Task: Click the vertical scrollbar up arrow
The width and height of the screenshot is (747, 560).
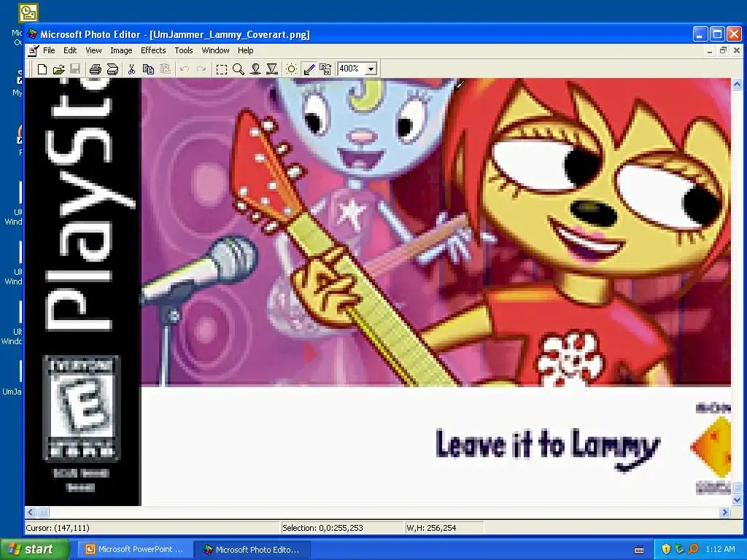Action: pyautogui.click(x=737, y=85)
